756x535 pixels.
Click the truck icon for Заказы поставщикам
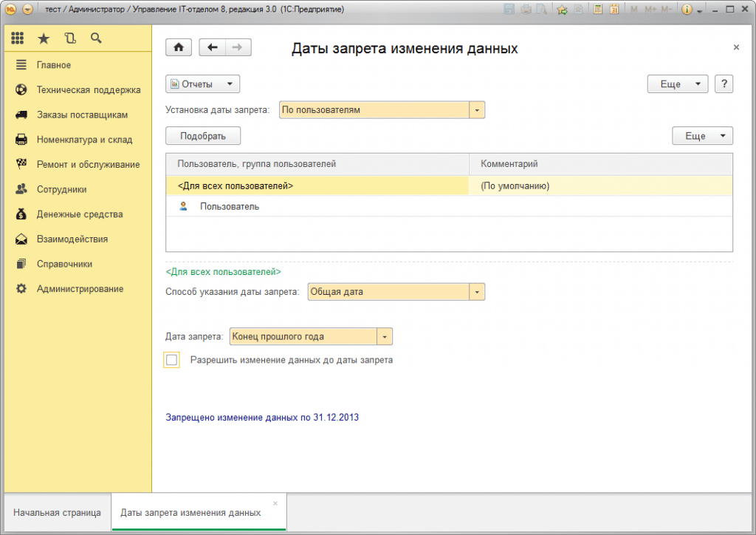point(21,115)
